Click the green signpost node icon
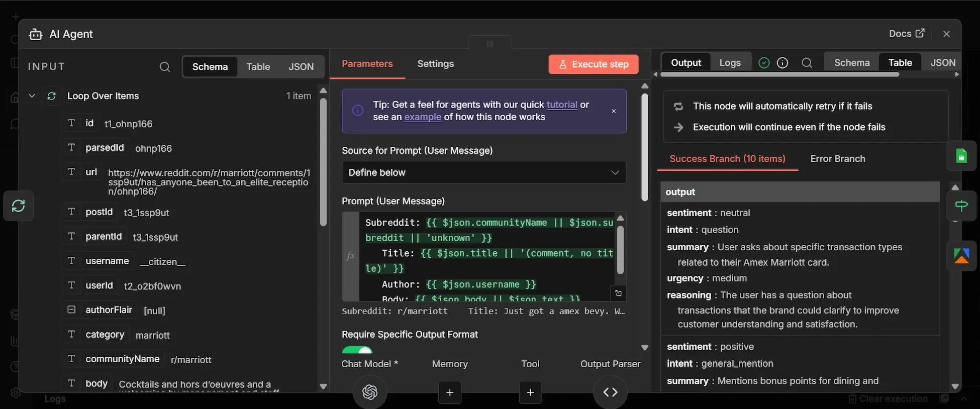The width and height of the screenshot is (980, 409). pos(961,206)
